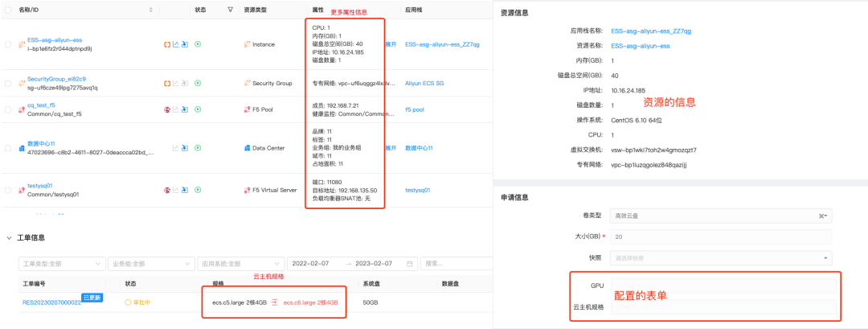
Task: Click green running status icon for ESS-asg-aliyun-ess
Action: (198, 44)
